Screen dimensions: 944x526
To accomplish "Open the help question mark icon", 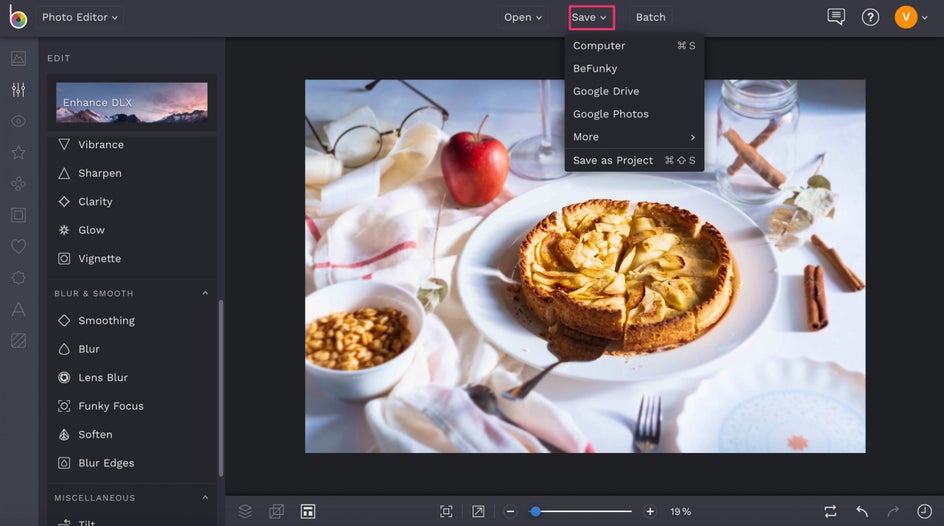I will tap(870, 17).
